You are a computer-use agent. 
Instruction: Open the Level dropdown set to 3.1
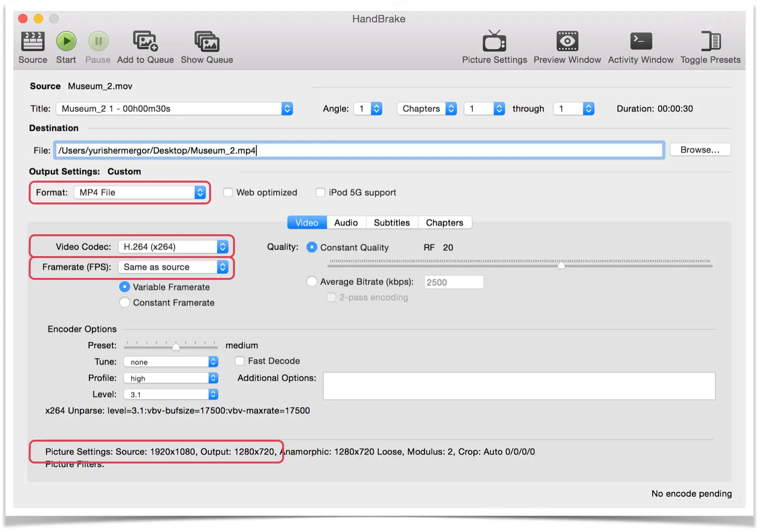point(171,395)
